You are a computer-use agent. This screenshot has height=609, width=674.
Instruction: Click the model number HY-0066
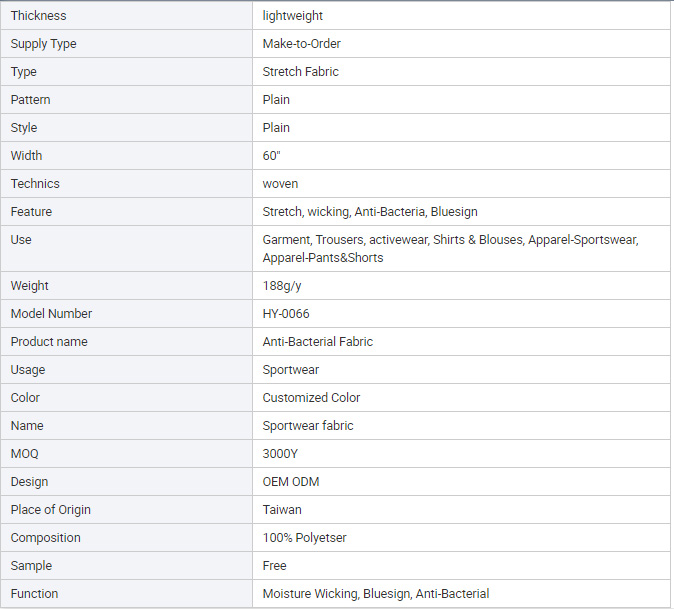pos(286,314)
